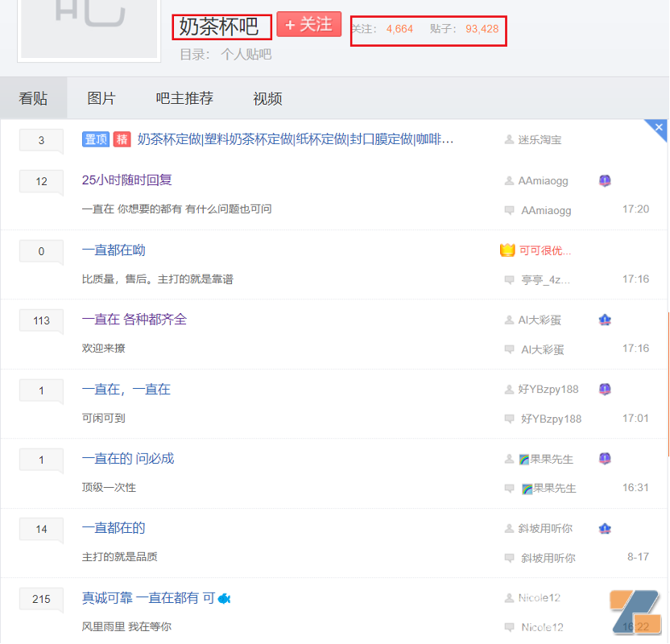670x644 pixels.
Task: Click the badge icon next to author AAmiaogg
Action: [x=605, y=181]
